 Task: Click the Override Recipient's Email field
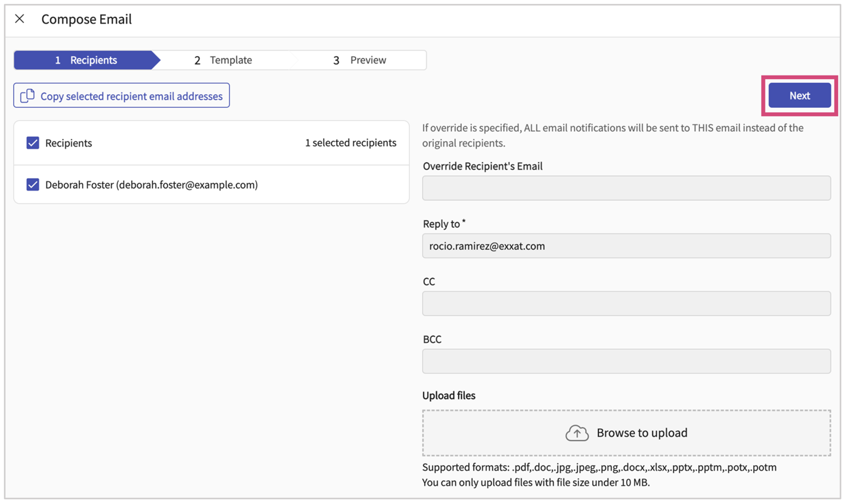[x=626, y=188]
